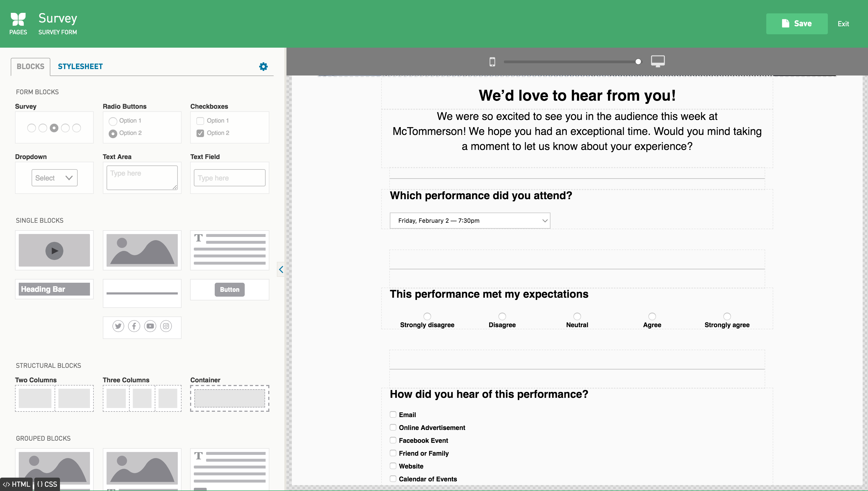Collapse the blocks sidebar with arrow
The width and height of the screenshot is (868, 491).
[281, 269]
